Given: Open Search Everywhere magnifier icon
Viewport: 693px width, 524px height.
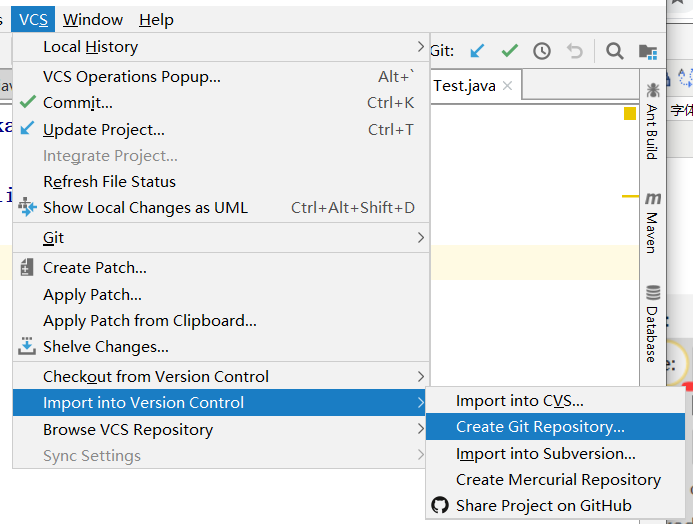Looking at the screenshot, I should [615, 51].
